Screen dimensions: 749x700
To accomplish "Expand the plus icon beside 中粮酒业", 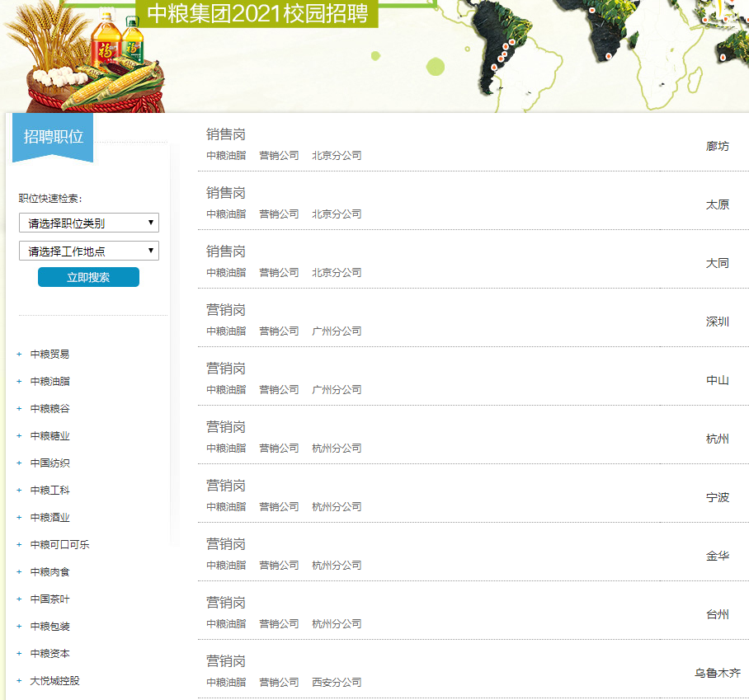I will [19, 518].
